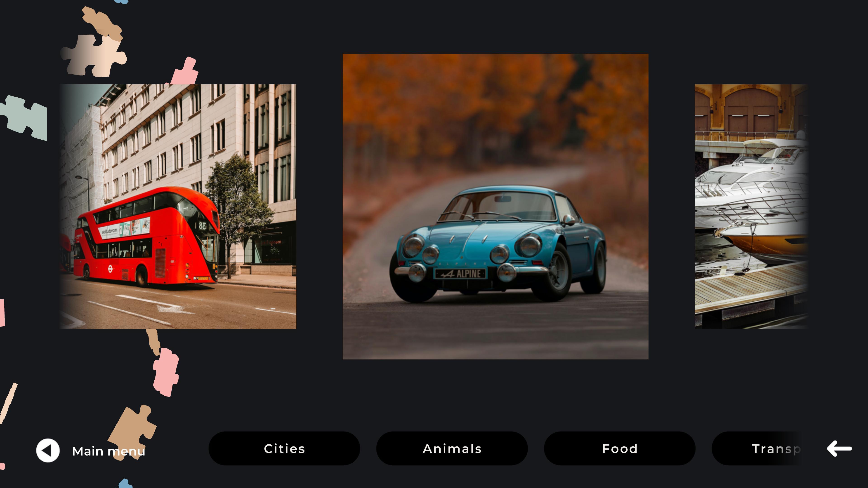Viewport: 868px width, 488px height.
Task: Choose the white yacht puzzle image
Action: [751, 206]
